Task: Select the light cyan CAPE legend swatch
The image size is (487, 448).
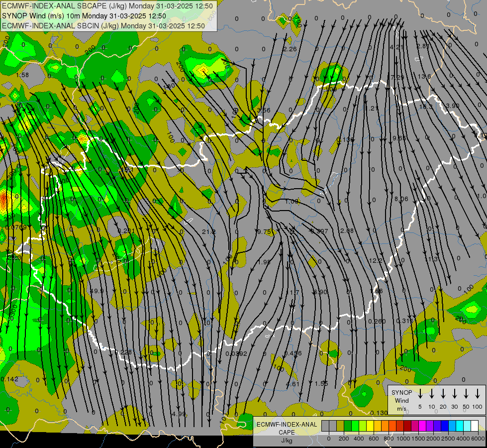Action: pos(467,426)
